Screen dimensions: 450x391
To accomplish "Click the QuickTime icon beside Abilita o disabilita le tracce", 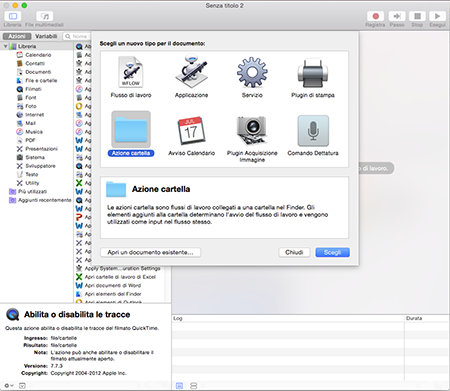I will 13,314.
